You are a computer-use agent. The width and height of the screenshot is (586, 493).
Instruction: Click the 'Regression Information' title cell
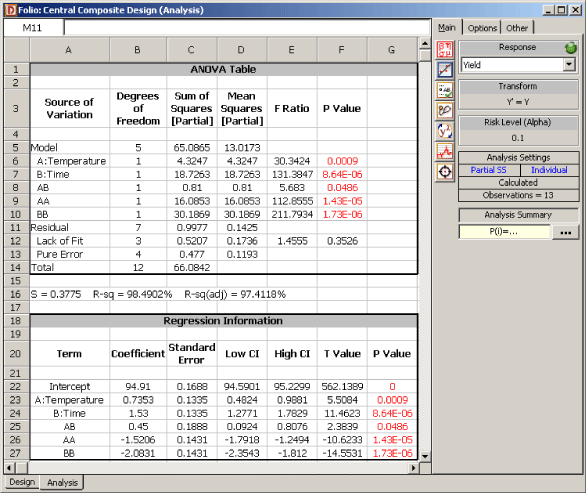223,321
